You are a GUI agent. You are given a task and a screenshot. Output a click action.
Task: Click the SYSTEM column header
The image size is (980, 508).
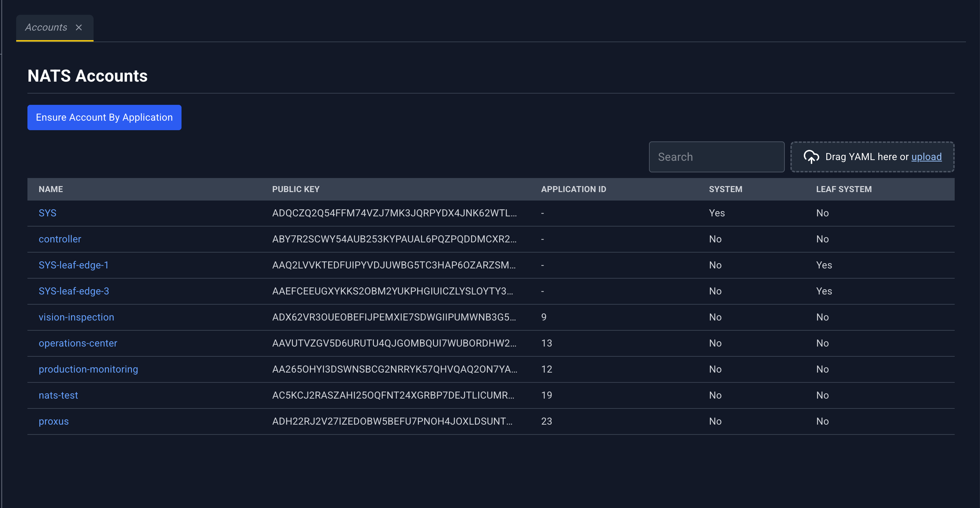[x=725, y=189]
